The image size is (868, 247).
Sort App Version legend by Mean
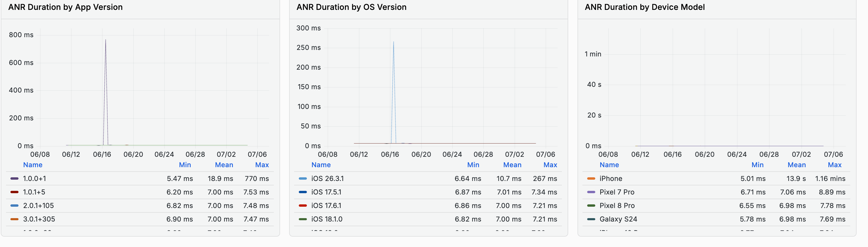click(x=224, y=165)
